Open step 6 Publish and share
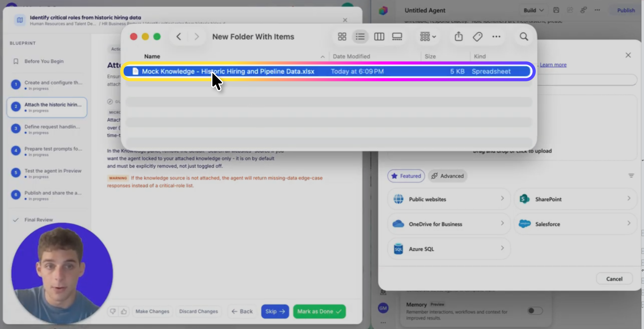The height and width of the screenshot is (329, 644). [47, 195]
